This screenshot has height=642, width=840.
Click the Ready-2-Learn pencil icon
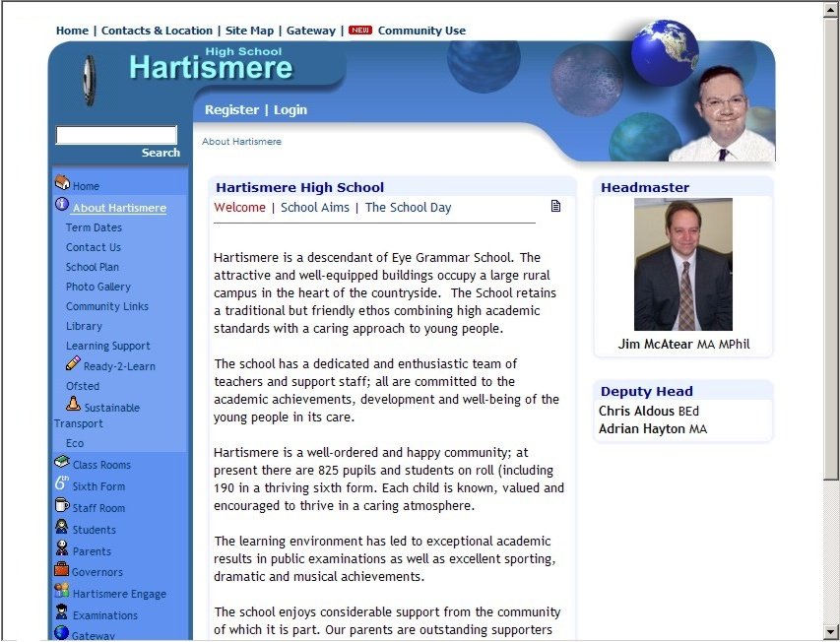click(73, 364)
